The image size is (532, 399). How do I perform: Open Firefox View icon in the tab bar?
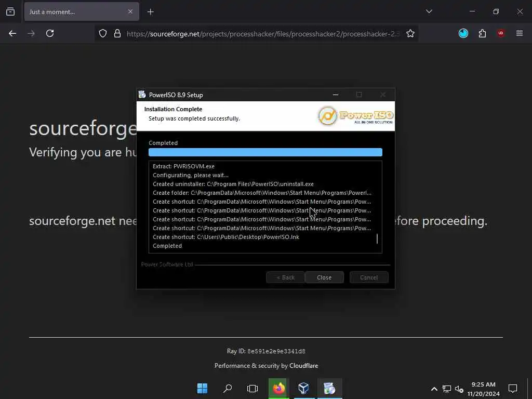tap(10, 11)
